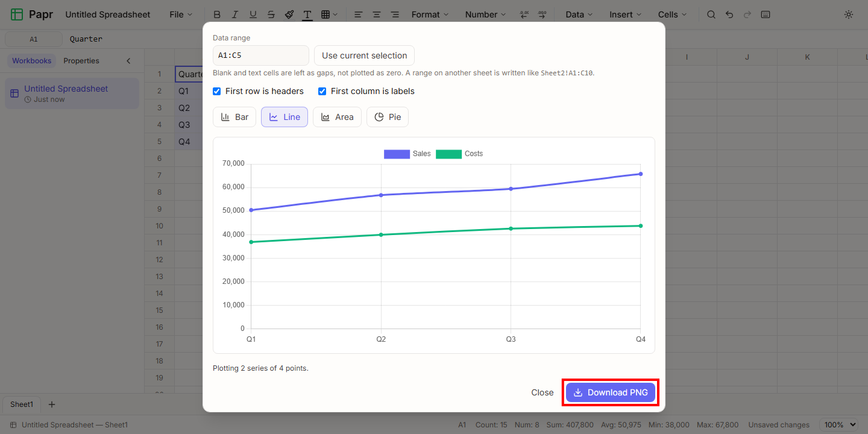Select the paint format brush

289,14
